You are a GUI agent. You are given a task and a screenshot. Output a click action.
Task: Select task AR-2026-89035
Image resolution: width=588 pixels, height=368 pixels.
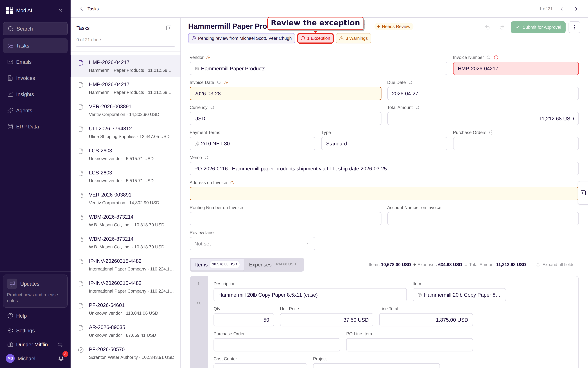pyautogui.click(x=126, y=331)
